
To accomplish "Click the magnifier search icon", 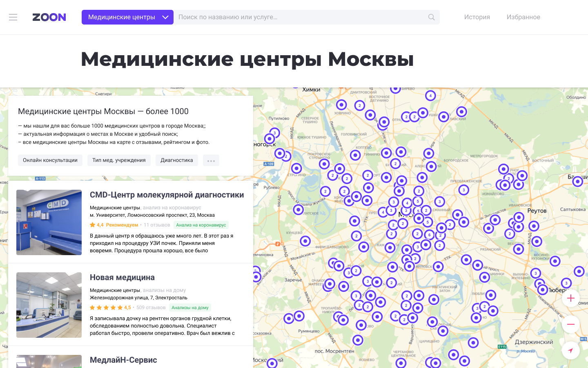I will [x=432, y=17].
